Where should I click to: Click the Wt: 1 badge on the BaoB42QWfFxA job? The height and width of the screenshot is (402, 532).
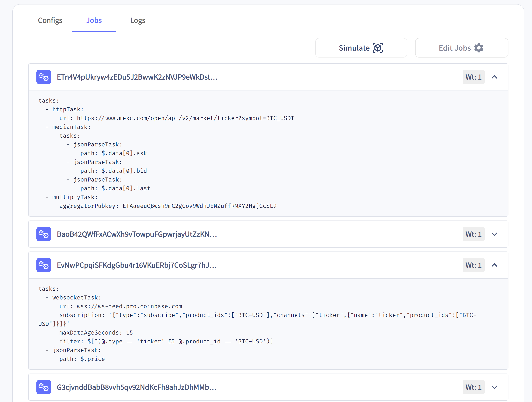[x=473, y=234]
